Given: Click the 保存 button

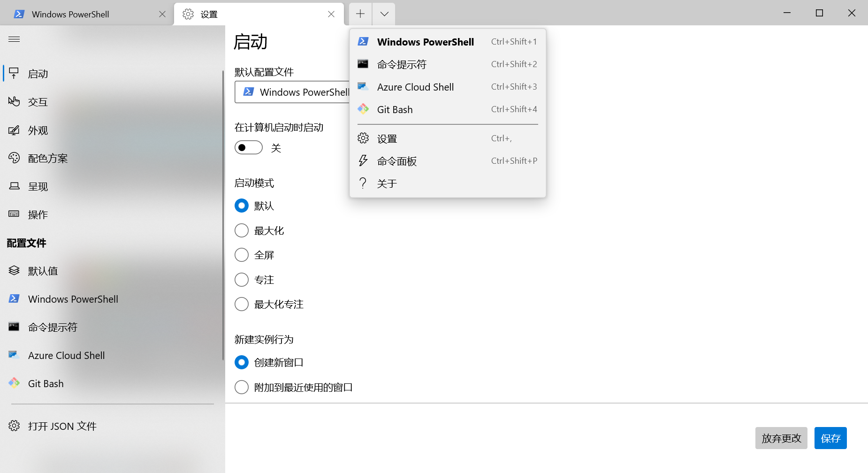Looking at the screenshot, I should point(830,438).
